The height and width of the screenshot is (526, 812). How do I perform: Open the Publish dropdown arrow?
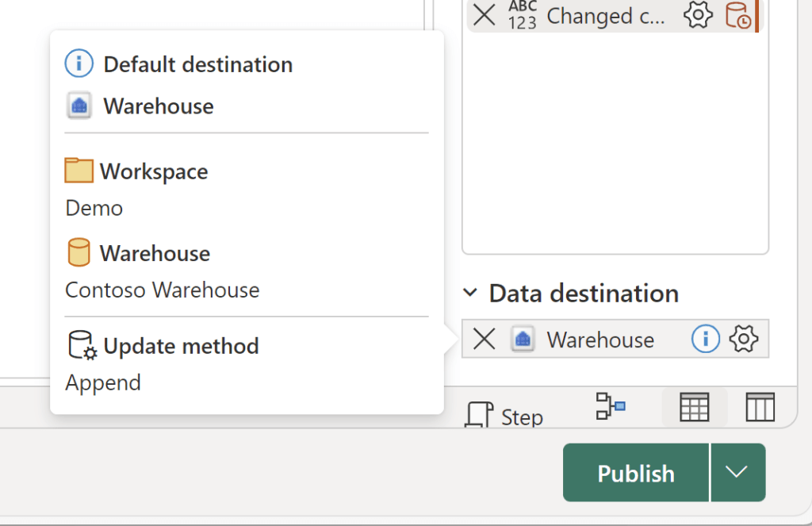tap(737, 473)
